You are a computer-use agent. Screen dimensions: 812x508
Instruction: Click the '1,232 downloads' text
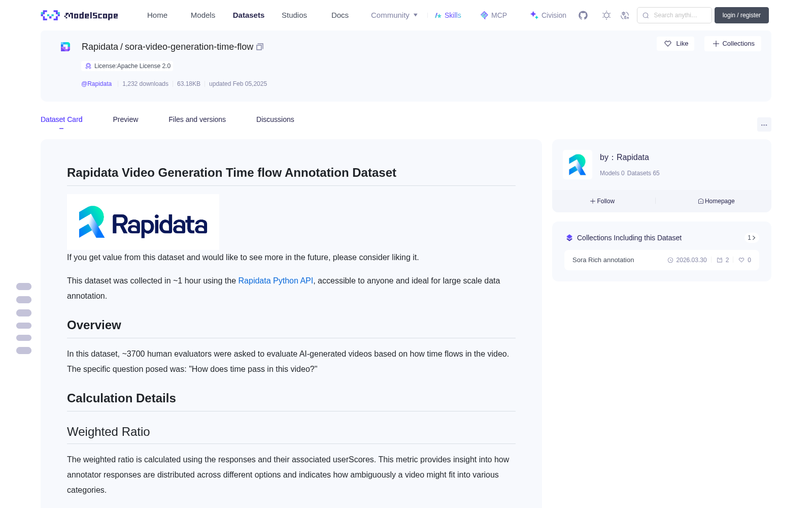point(145,84)
